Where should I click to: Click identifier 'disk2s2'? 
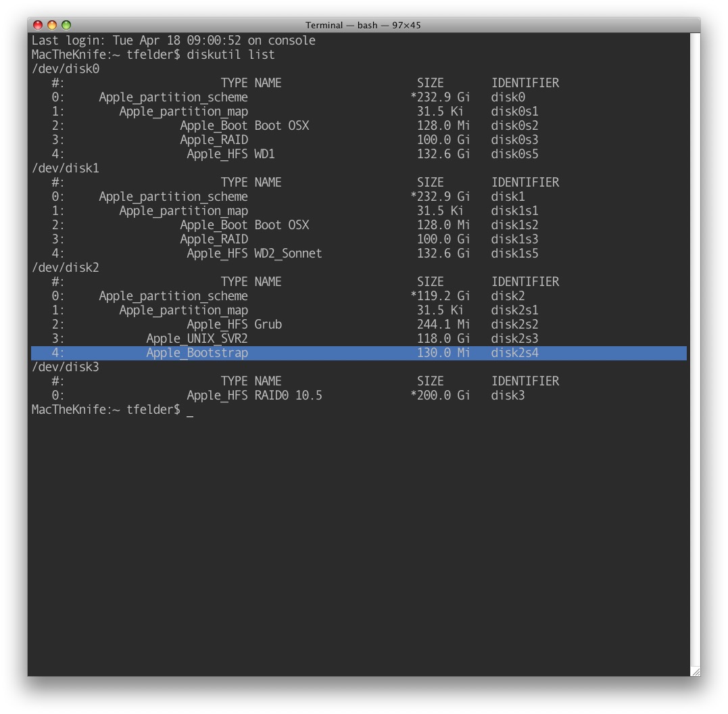click(515, 325)
